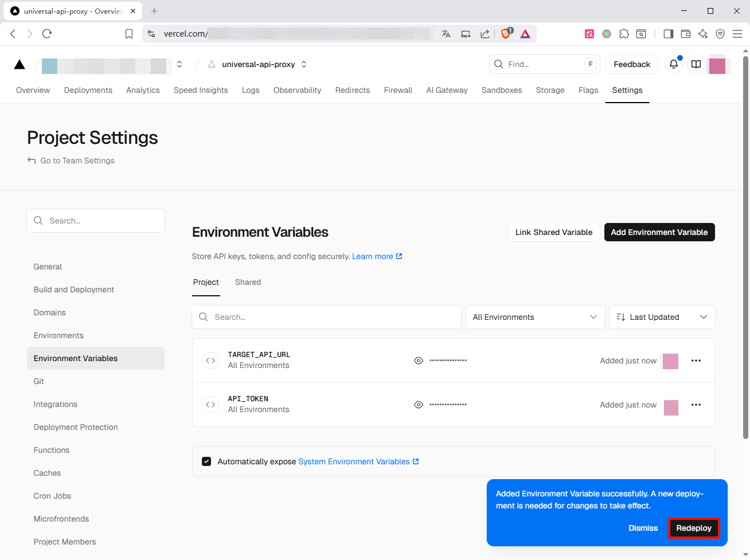This screenshot has width=750, height=560.
Task: Uncheck Automatically expose System Environment Variables
Action: [206, 461]
